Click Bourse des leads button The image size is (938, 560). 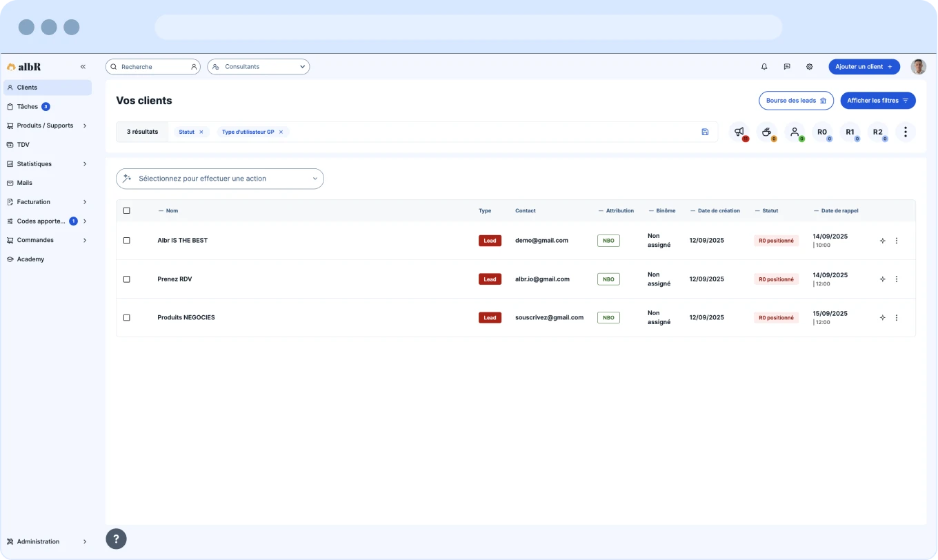(x=796, y=101)
